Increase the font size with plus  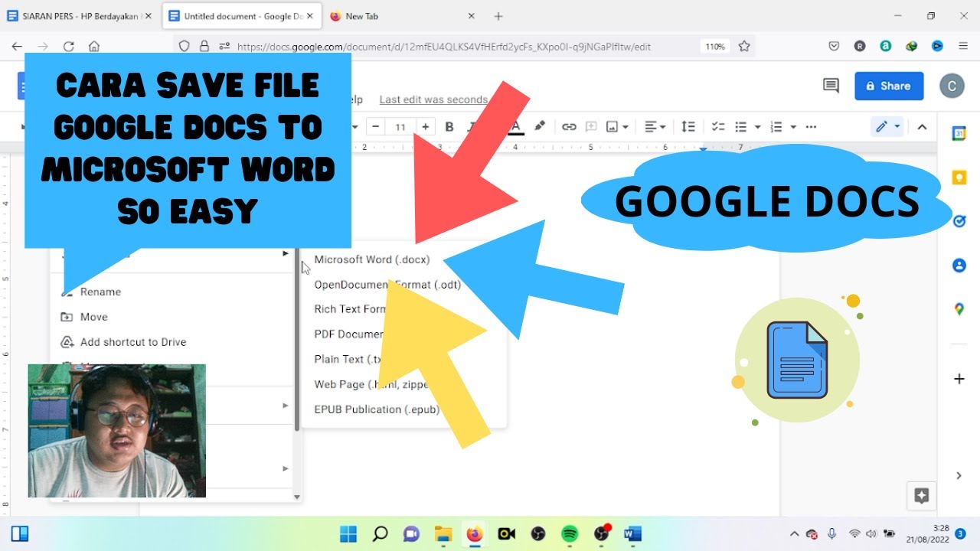click(426, 127)
